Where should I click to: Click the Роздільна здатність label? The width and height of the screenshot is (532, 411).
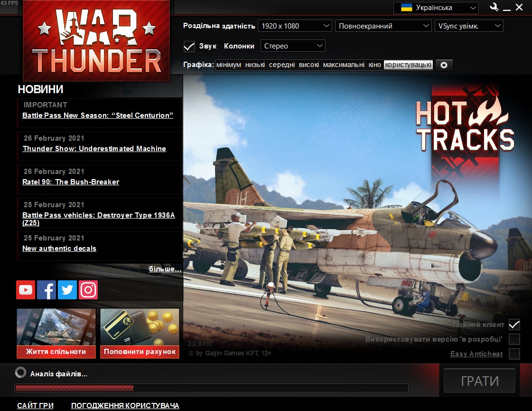coord(219,26)
